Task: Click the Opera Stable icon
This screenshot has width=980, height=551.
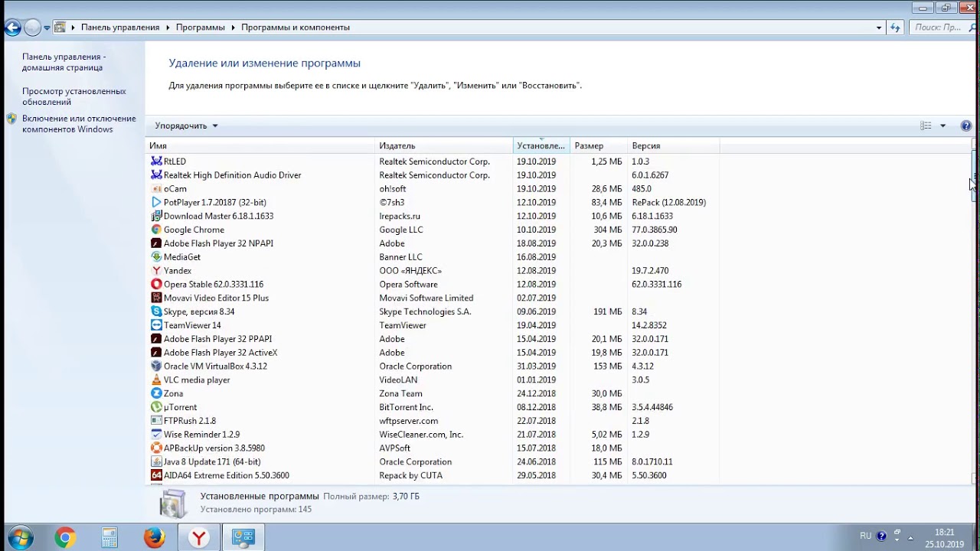Action: click(156, 285)
